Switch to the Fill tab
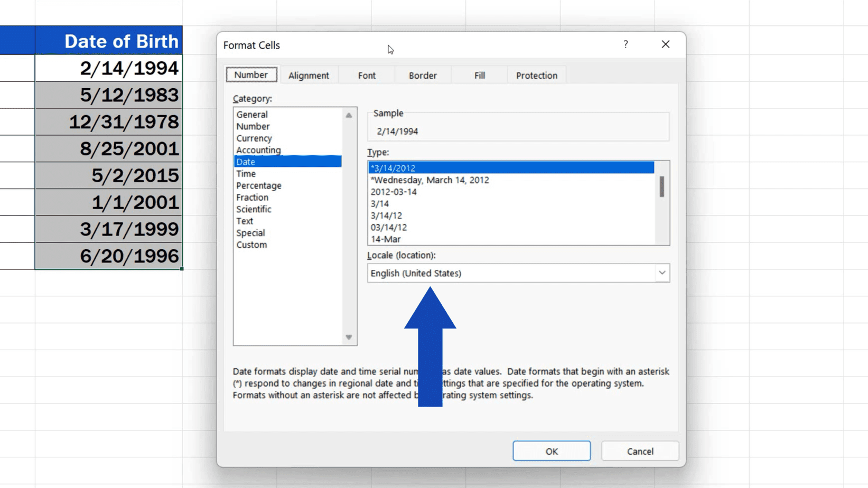This screenshot has width=868, height=488. 479,75
